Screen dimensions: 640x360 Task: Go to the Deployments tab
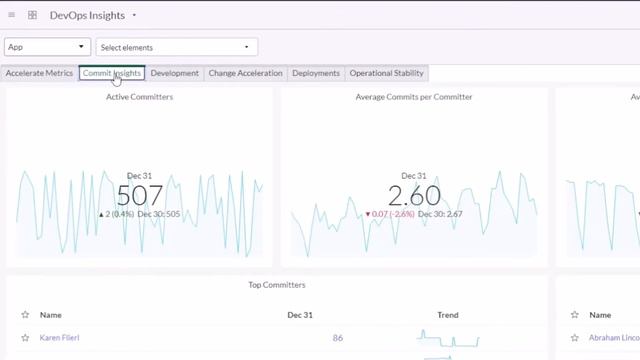coord(316,73)
